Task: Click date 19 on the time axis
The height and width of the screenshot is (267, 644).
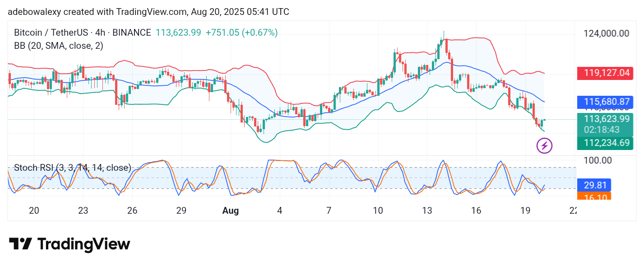Action: (525, 211)
